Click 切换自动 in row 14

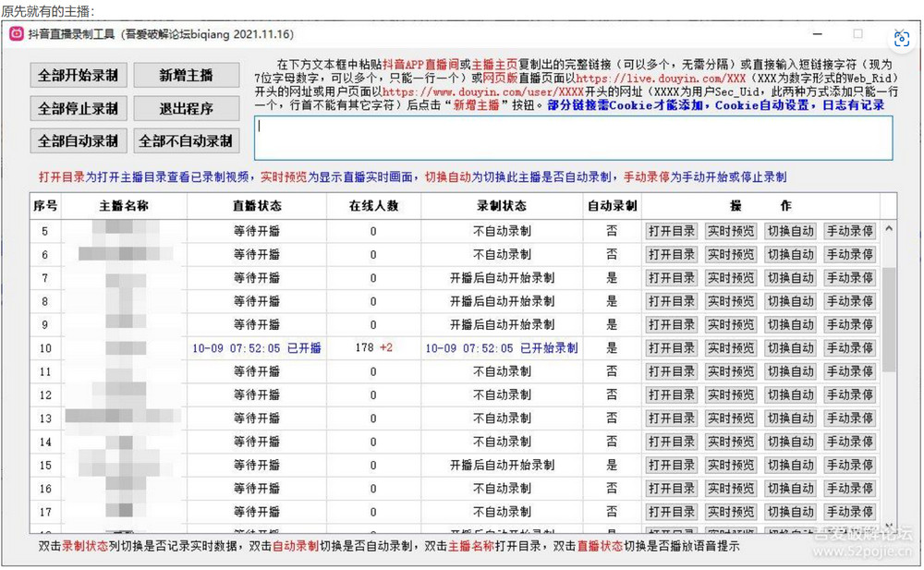790,442
